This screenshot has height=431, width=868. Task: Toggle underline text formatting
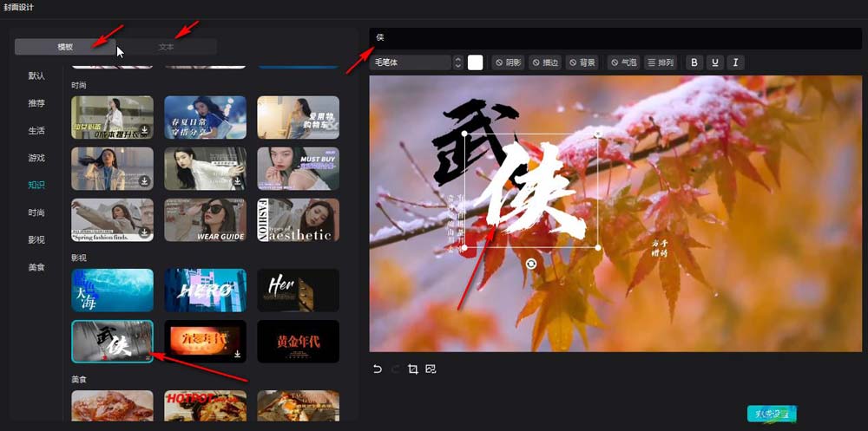click(714, 62)
